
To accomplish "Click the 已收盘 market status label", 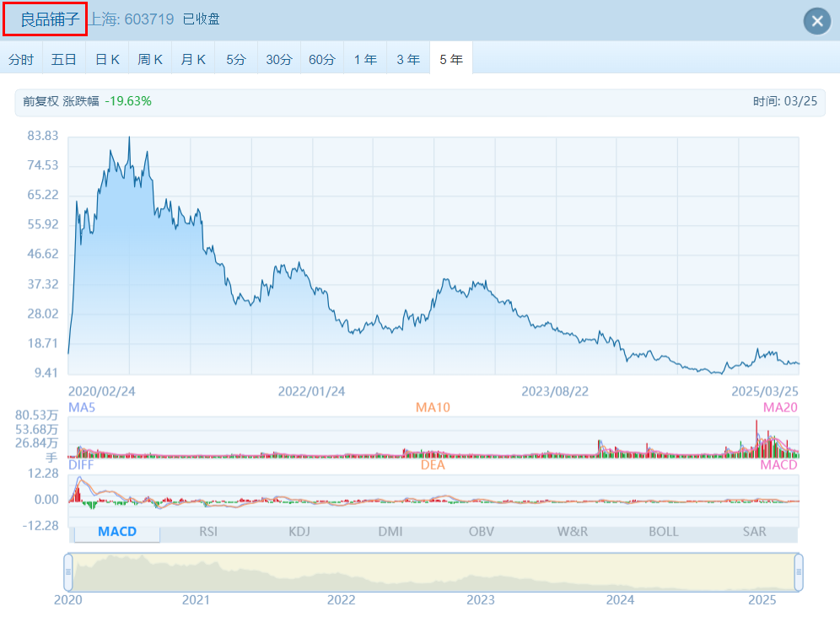I will tap(201, 19).
